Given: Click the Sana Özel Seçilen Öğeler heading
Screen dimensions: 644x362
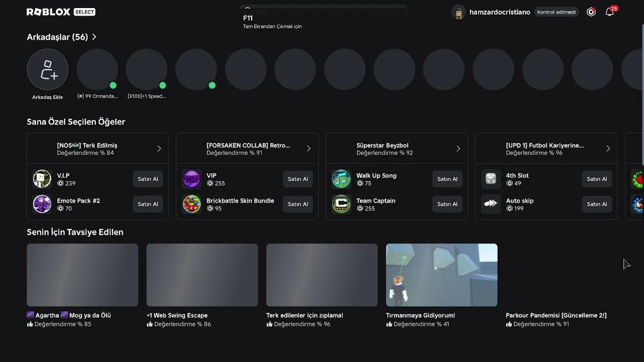Looking at the screenshot, I should tap(76, 122).
